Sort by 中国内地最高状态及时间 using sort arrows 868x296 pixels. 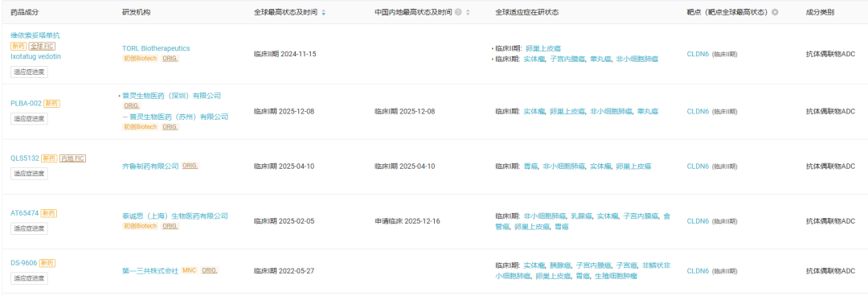[x=469, y=12]
